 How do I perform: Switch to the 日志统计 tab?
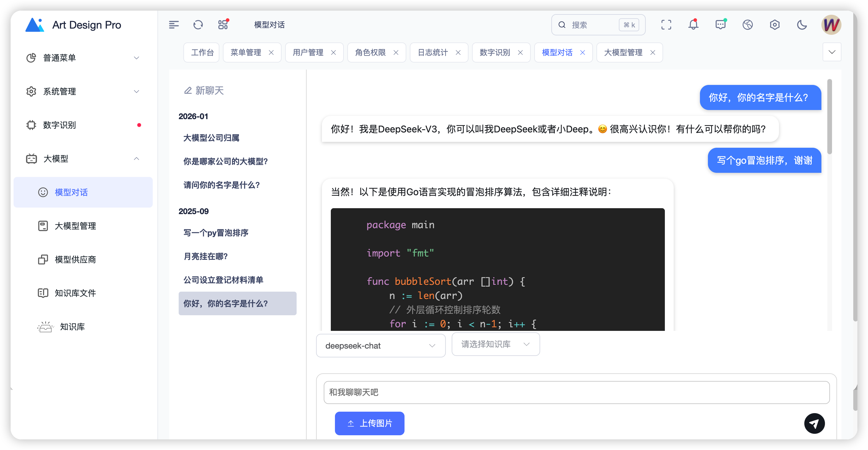[x=433, y=52]
